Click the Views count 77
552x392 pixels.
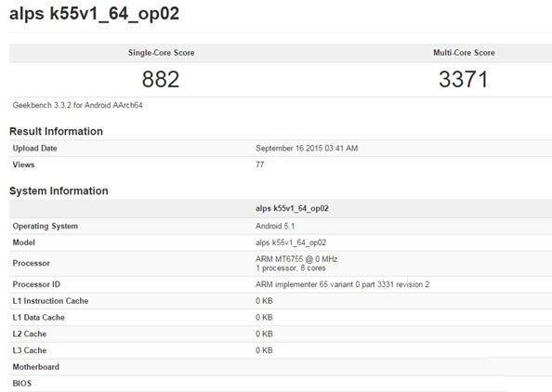[260, 164]
